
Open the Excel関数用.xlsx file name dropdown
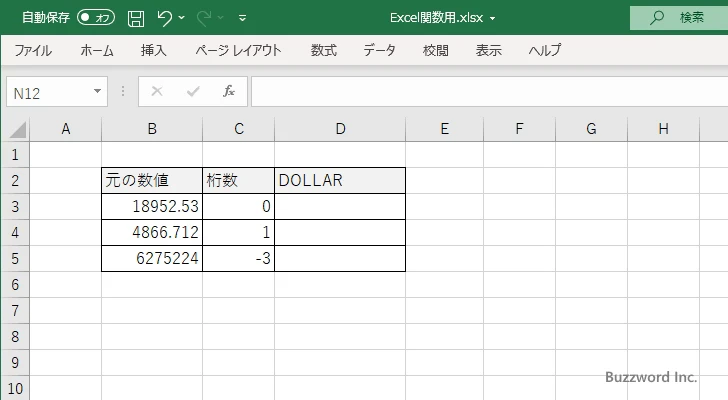(492, 19)
